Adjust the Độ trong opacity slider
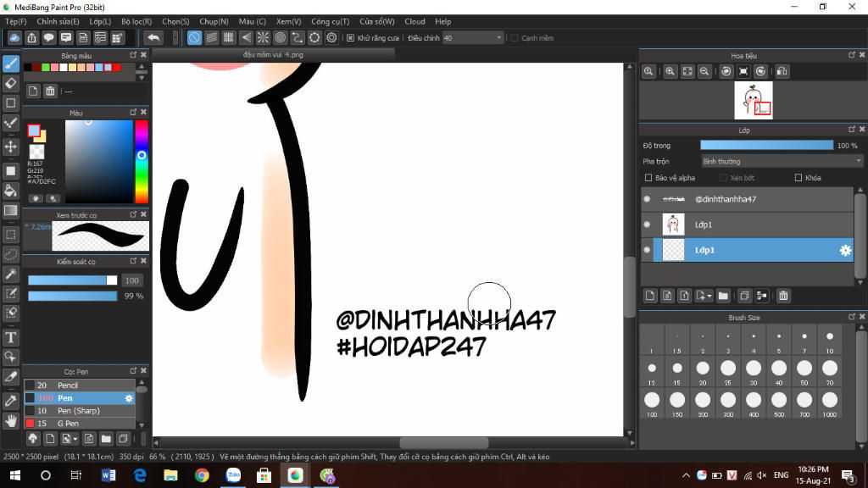 click(x=766, y=145)
